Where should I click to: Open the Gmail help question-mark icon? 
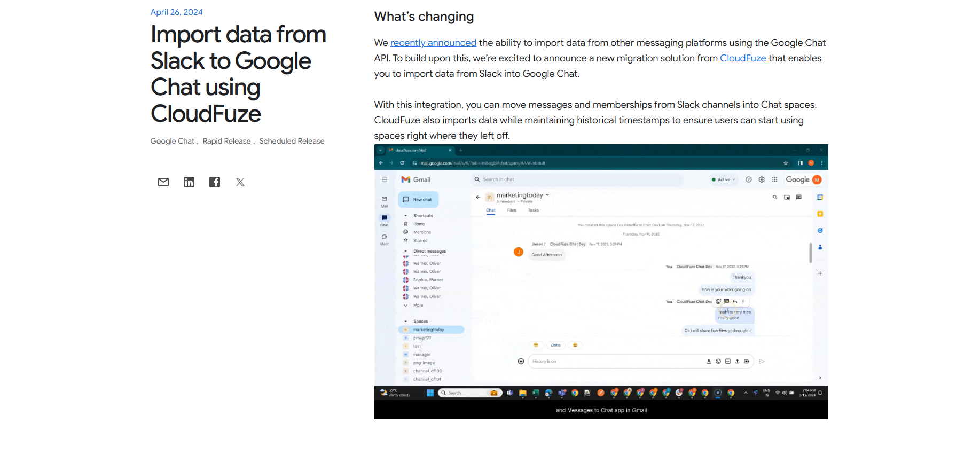point(749,179)
